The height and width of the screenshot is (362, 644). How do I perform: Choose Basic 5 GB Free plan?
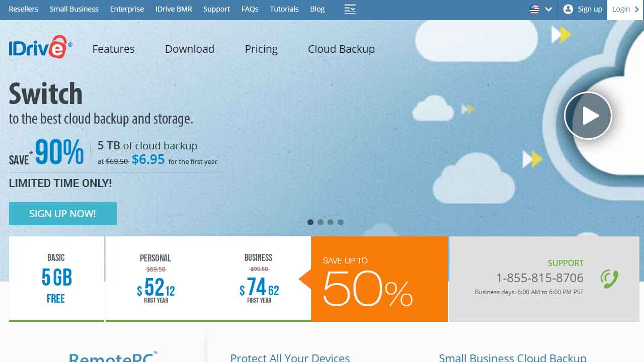click(56, 279)
